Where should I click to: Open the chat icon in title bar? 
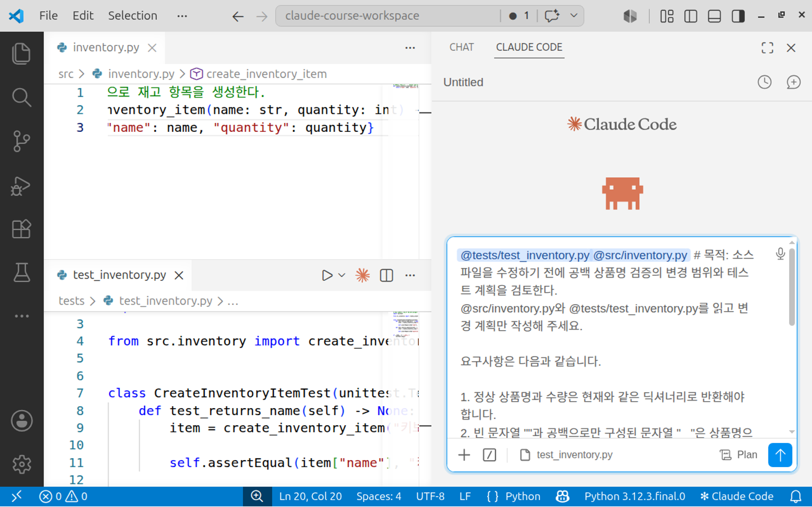click(552, 16)
